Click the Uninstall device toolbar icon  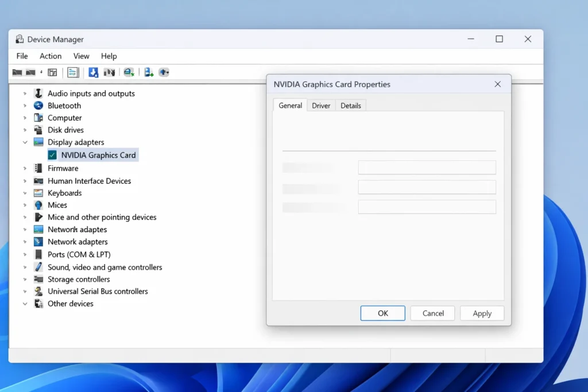point(109,72)
